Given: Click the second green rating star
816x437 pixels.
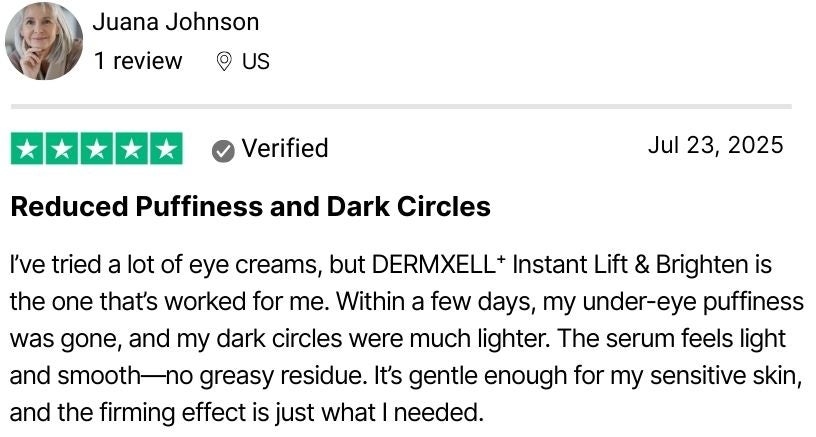Looking at the screenshot, I should 62,149.
